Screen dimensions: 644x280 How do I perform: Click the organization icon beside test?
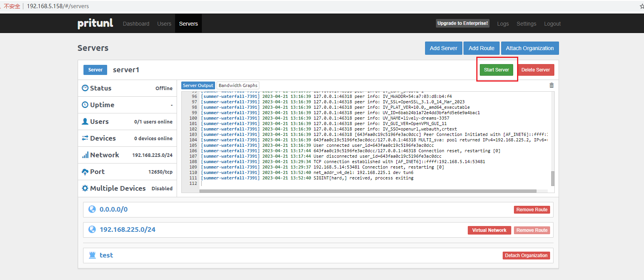point(92,255)
